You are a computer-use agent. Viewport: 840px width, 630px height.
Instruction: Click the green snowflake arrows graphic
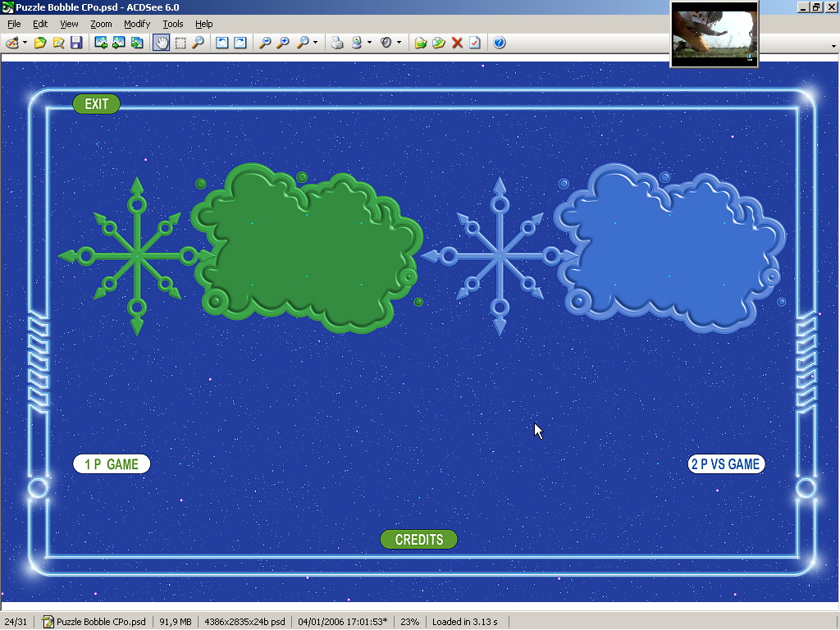point(137,256)
